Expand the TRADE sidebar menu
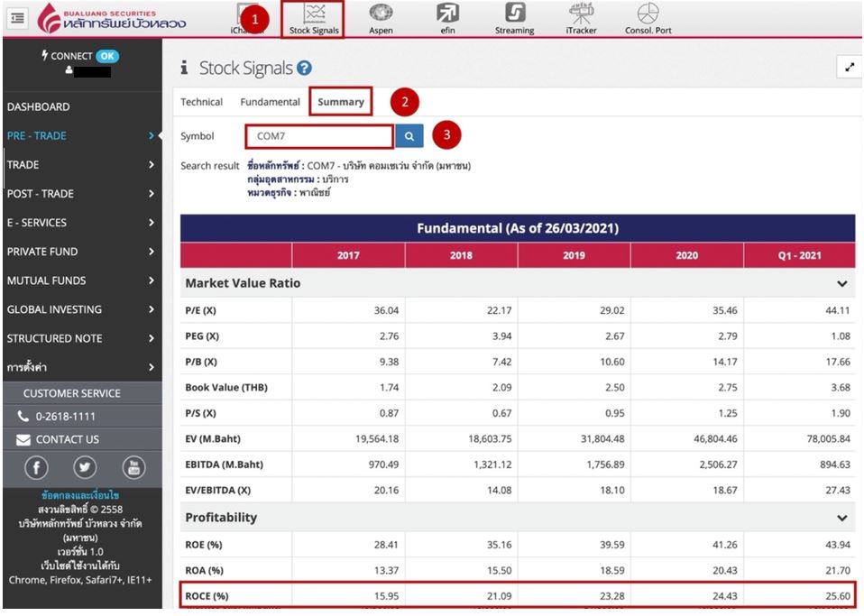The height and width of the screenshot is (616, 864). [x=83, y=165]
